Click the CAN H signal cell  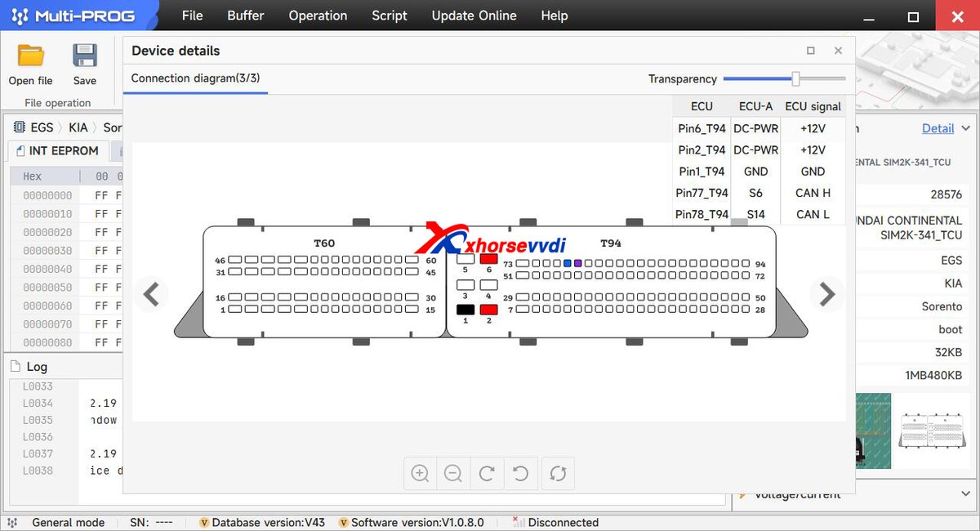[813, 193]
